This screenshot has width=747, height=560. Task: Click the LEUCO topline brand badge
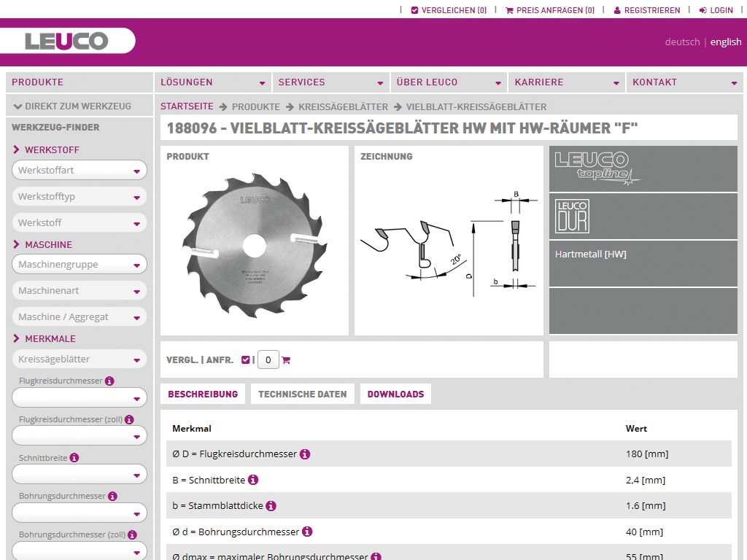[643, 168]
